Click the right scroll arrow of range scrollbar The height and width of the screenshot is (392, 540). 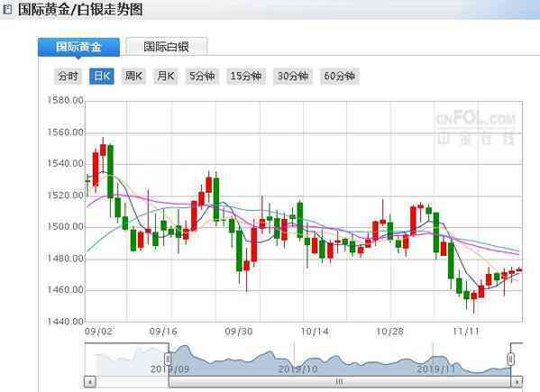pyautogui.click(x=517, y=382)
